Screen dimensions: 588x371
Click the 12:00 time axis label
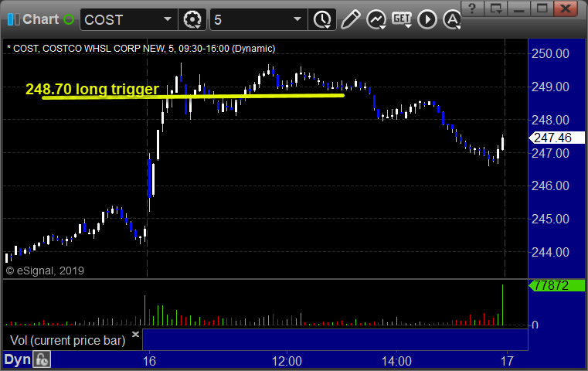pos(287,361)
